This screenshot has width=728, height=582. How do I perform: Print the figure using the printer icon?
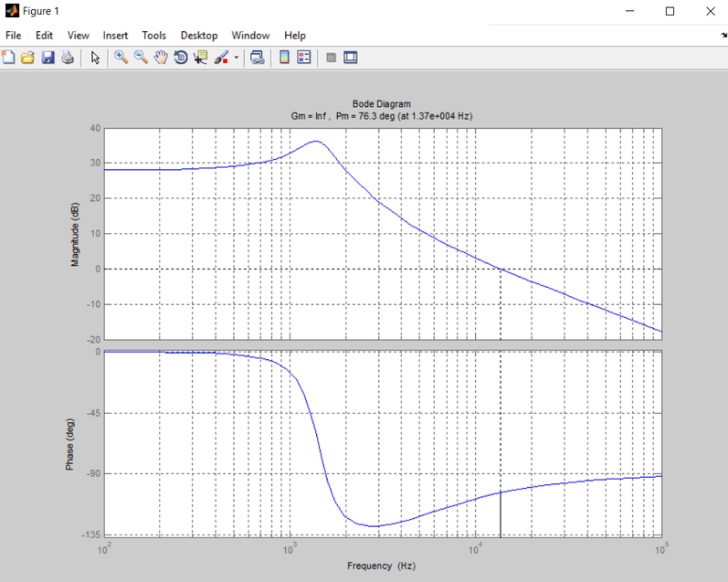(67, 58)
